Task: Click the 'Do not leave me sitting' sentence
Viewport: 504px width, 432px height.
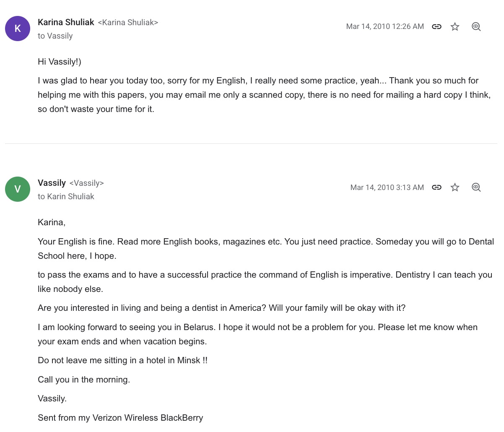Action: pos(122,360)
